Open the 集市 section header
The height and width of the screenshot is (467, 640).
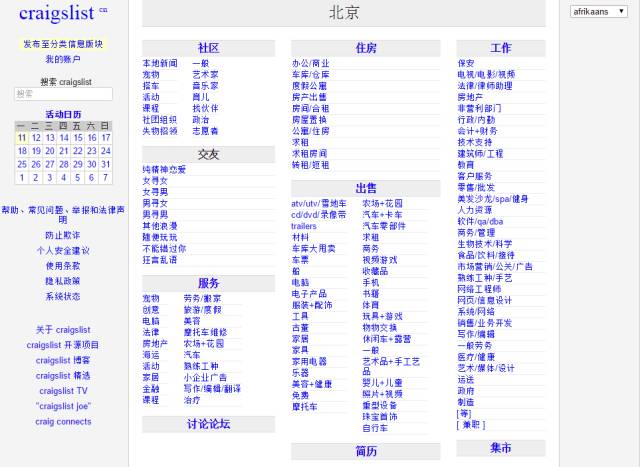pyautogui.click(x=501, y=448)
